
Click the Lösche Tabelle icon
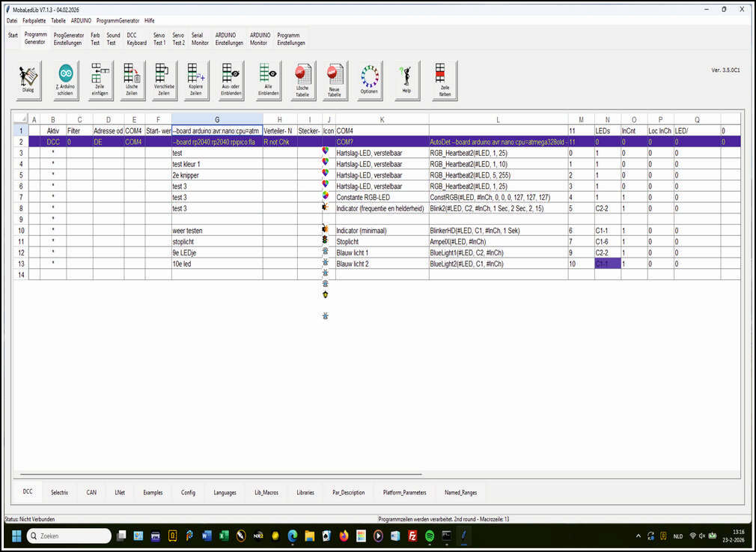pyautogui.click(x=302, y=80)
